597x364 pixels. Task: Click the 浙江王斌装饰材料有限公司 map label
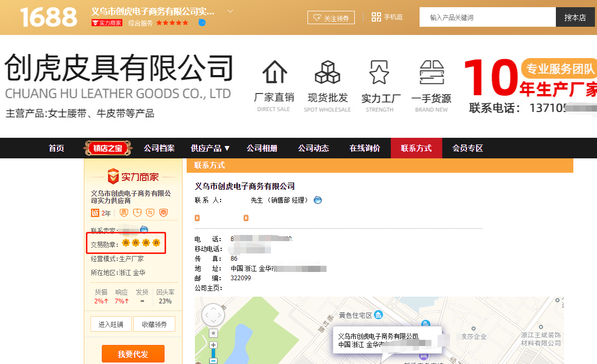coord(540,339)
